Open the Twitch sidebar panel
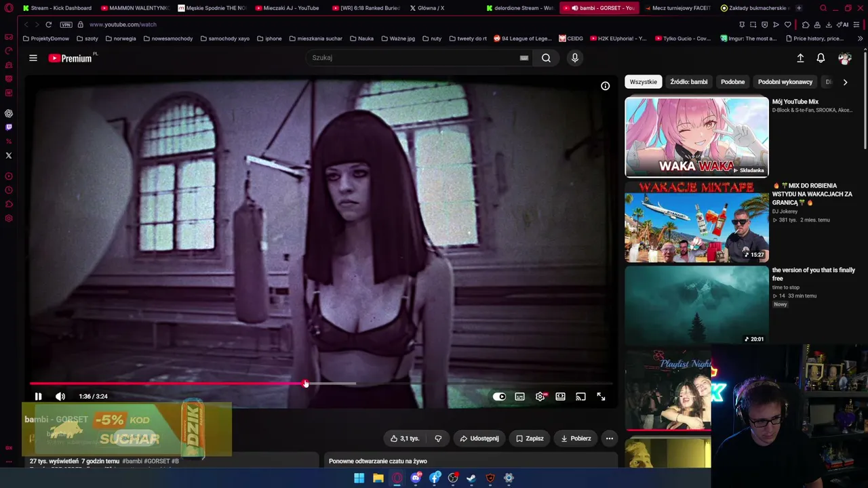Screen dimensions: 868x488 [9, 127]
